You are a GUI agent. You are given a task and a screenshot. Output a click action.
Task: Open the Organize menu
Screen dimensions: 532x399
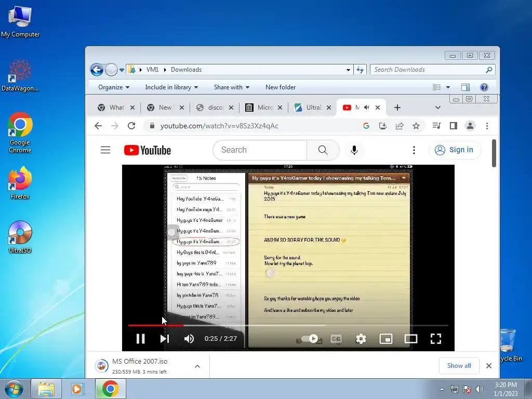114,87
